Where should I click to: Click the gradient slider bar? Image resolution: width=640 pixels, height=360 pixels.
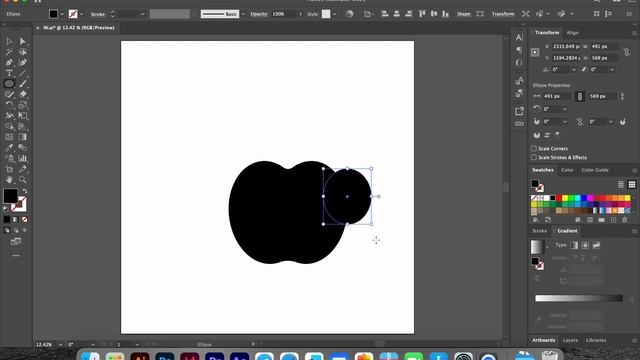click(579, 298)
